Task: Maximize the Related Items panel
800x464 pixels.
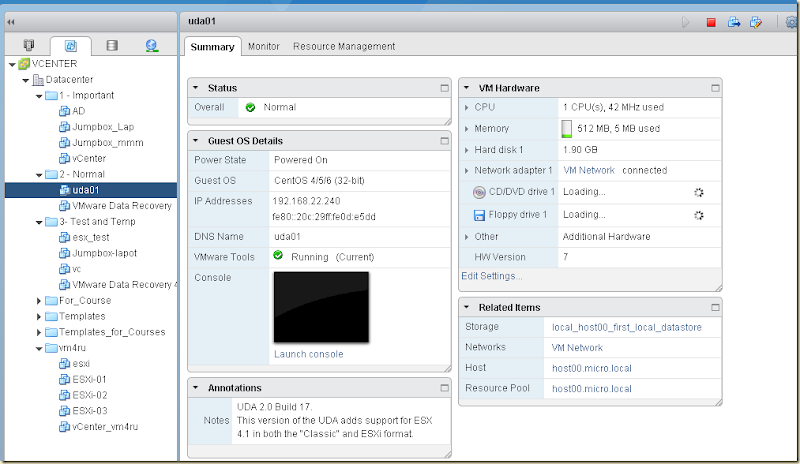Action: pos(715,307)
